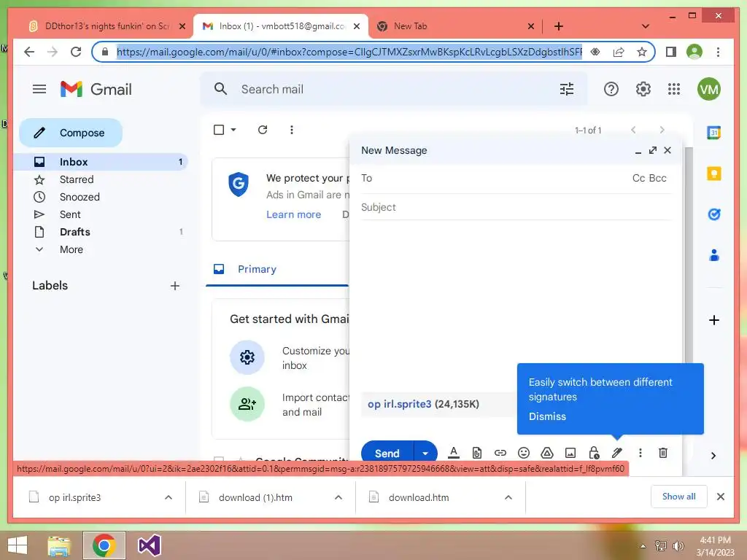This screenshot has width=747, height=560.
Task: Open Gmail support help icon
Action: point(611,89)
